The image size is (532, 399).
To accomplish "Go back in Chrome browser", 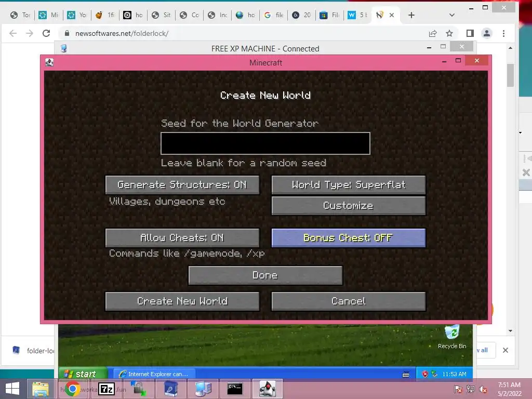I will pyautogui.click(x=13, y=33).
